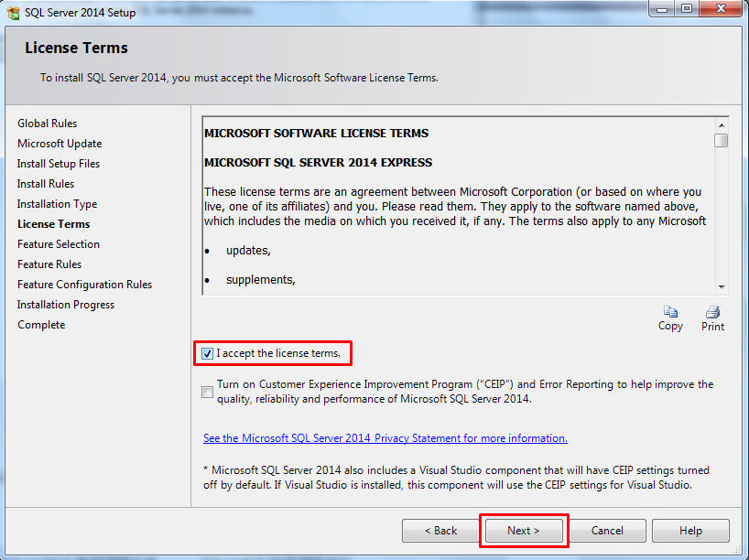Toggle the license acceptance checkbox
The height and width of the screenshot is (560, 749).
(209, 353)
